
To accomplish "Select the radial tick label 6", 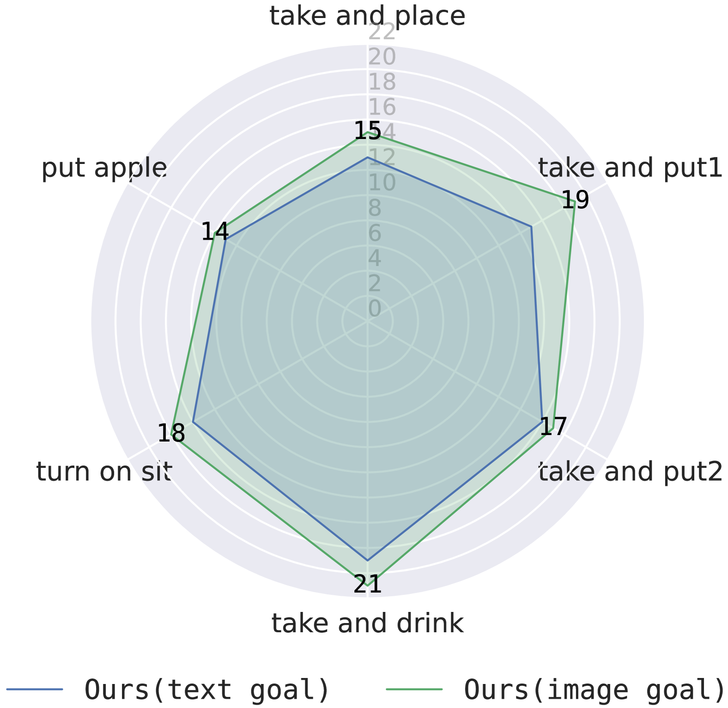I will pos(375,233).
